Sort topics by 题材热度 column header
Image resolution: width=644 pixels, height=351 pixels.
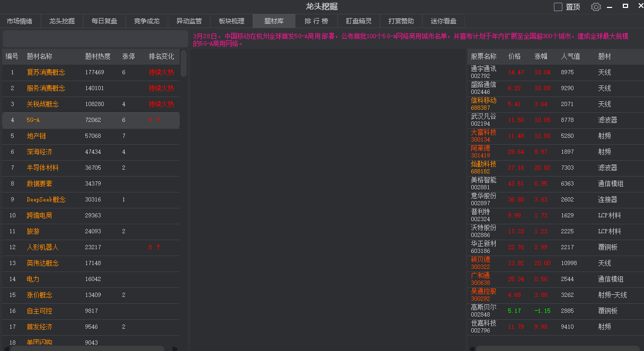pos(98,56)
